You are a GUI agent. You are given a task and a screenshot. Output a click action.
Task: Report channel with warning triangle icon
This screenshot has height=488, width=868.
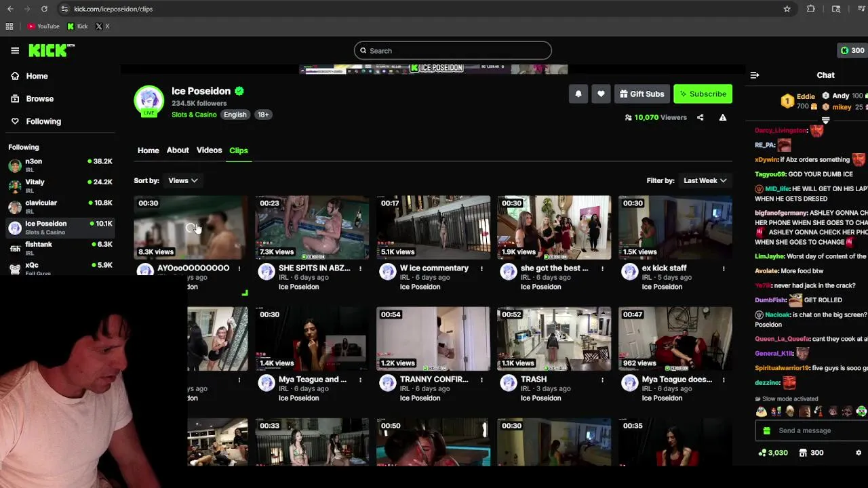(723, 117)
